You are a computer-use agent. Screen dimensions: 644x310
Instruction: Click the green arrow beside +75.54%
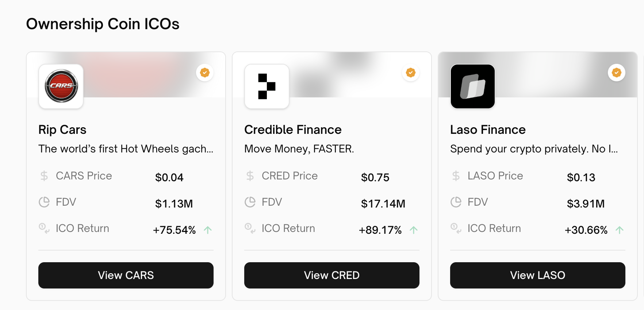coord(208,230)
